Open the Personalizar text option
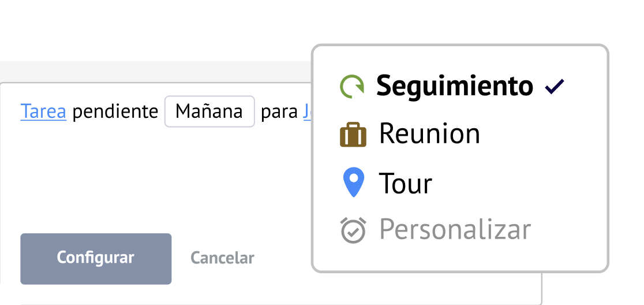The image size is (644, 305). coord(455,229)
